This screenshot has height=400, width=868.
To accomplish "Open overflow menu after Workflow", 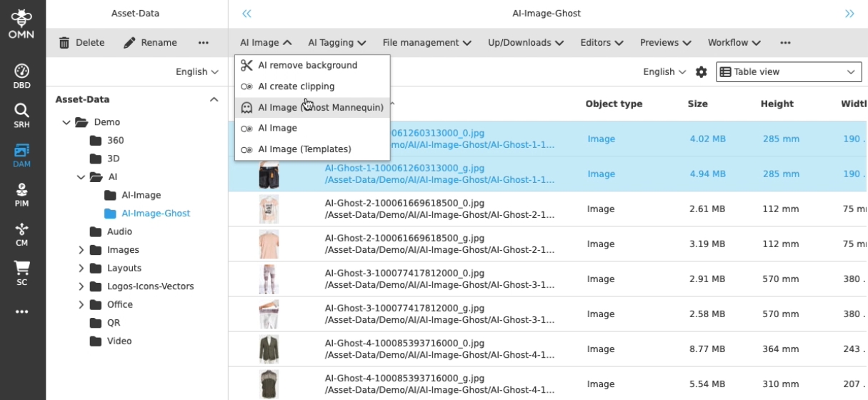I will tap(786, 43).
